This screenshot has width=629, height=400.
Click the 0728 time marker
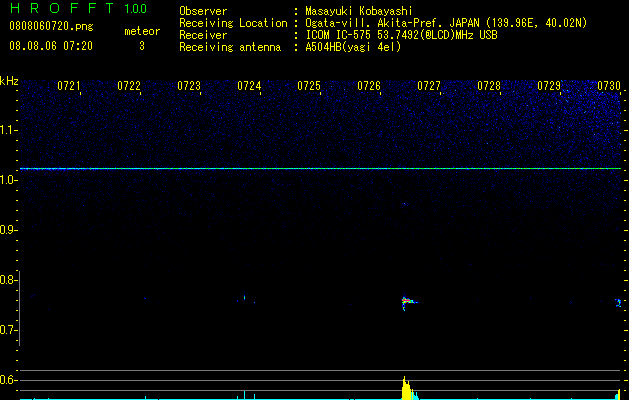pyautogui.click(x=489, y=86)
